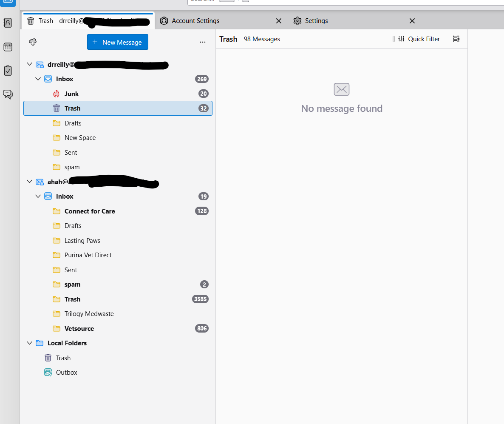Close the Account Settings tab
Viewport: 504px width, 424px height.
click(279, 21)
